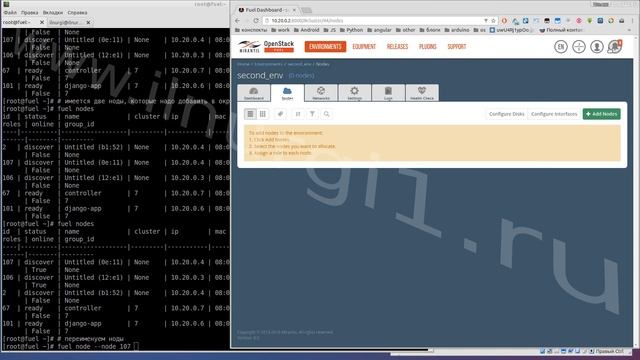Open arduino bookmarks folder

pyautogui.click(x=457, y=30)
